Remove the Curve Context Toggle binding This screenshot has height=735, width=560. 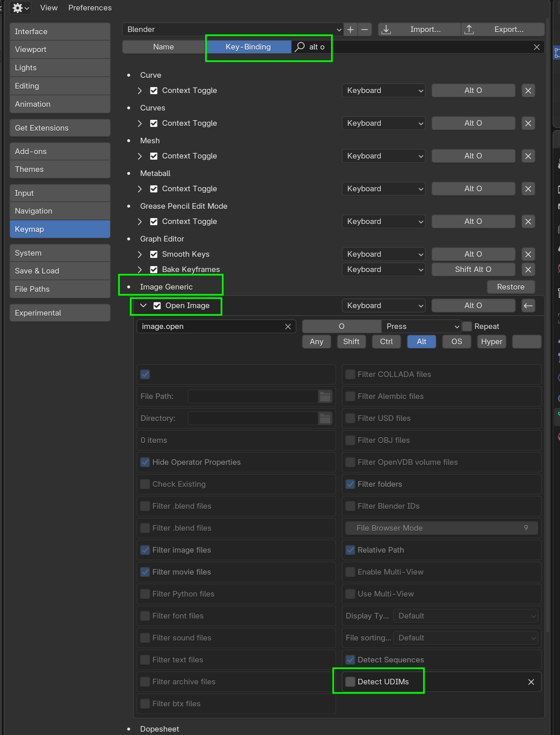pos(528,91)
